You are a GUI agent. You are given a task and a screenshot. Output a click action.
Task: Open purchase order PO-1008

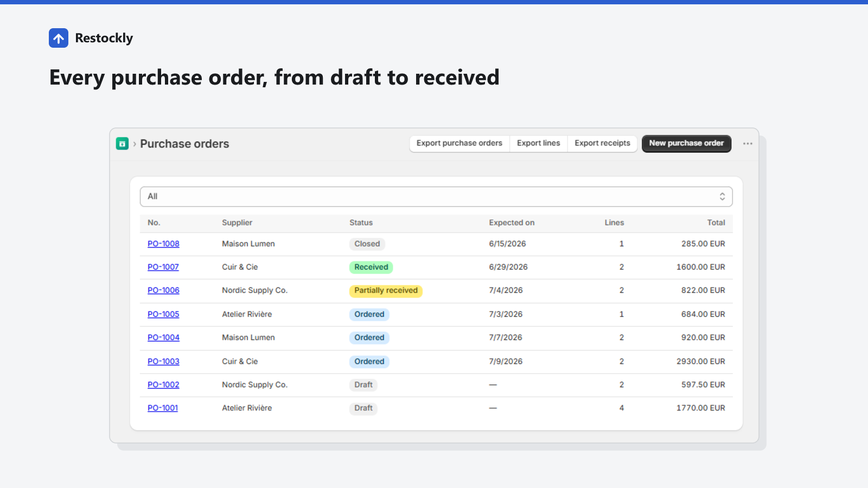(163, 244)
